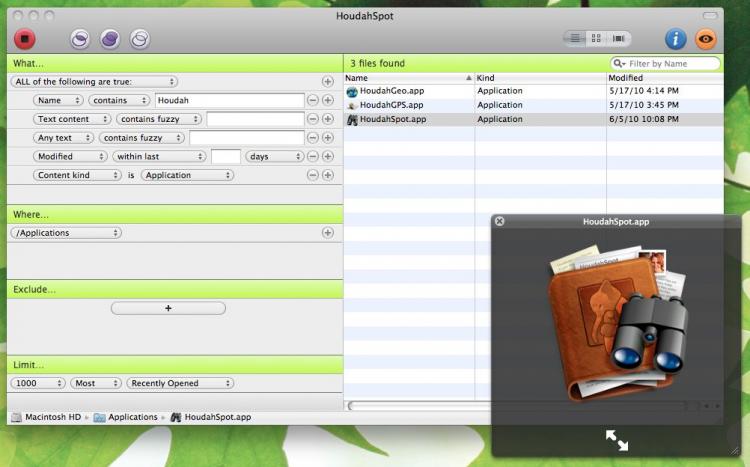
Task: Click the HoudahSpot icon preview image
Action: pyautogui.click(x=619, y=322)
